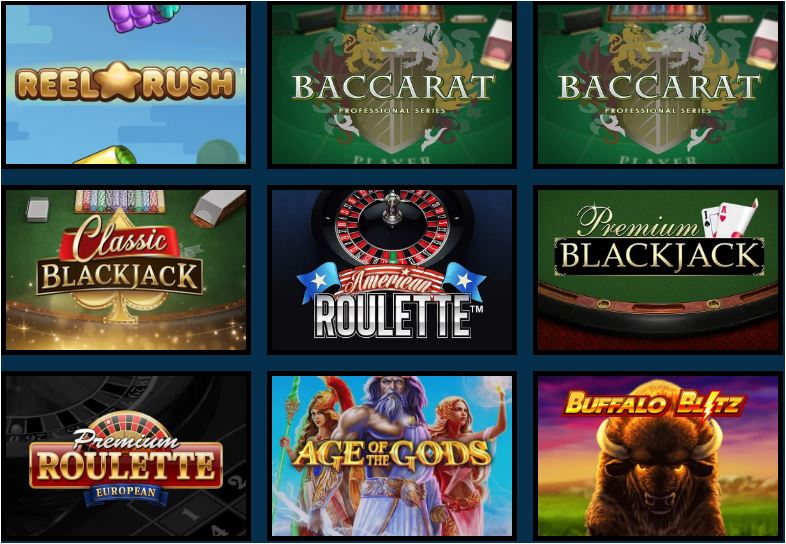Screen dimensions: 786x544
Task: Launch the Baccarat tile beside Reel Rush
Action: point(392,84)
